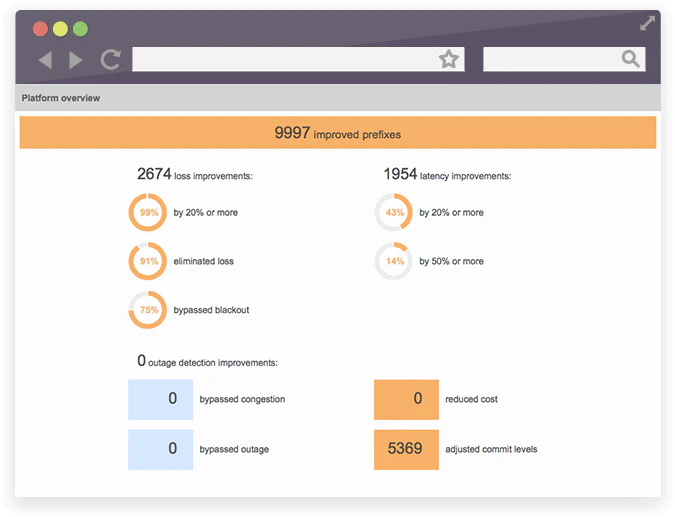
Task: Click the yellow minimize window button
Action: [60, 29]
